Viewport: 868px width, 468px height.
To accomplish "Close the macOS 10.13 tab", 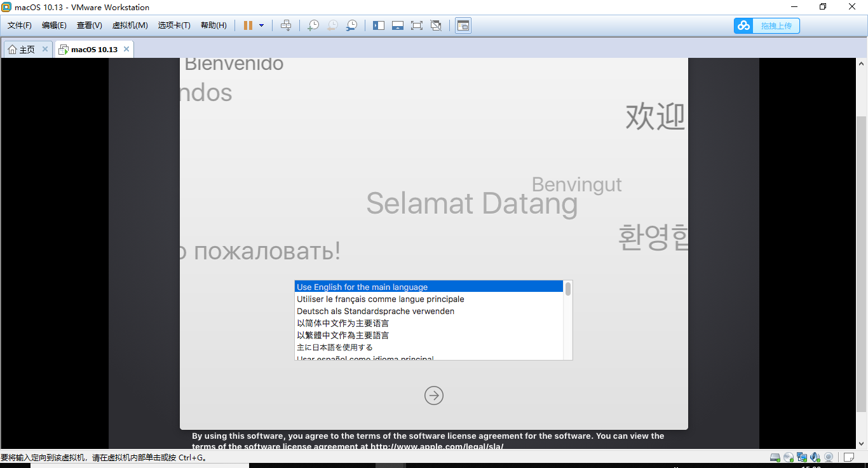I will point(126,49).
